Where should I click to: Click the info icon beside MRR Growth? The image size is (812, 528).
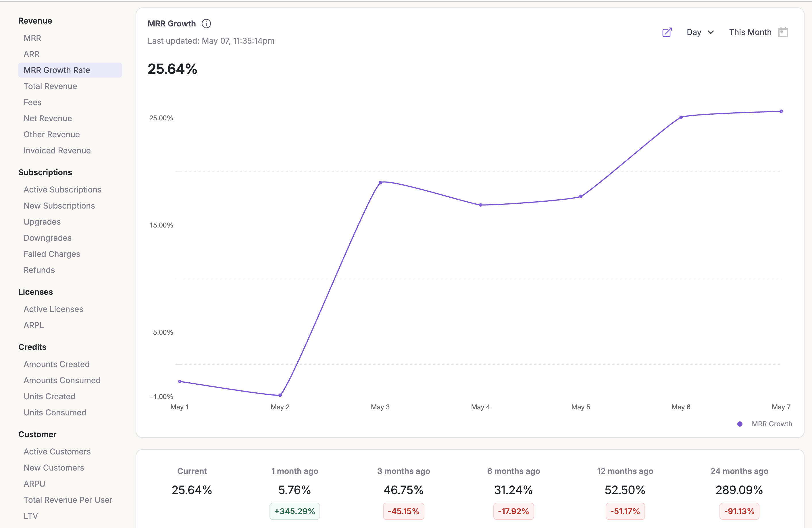coord(206,24)
